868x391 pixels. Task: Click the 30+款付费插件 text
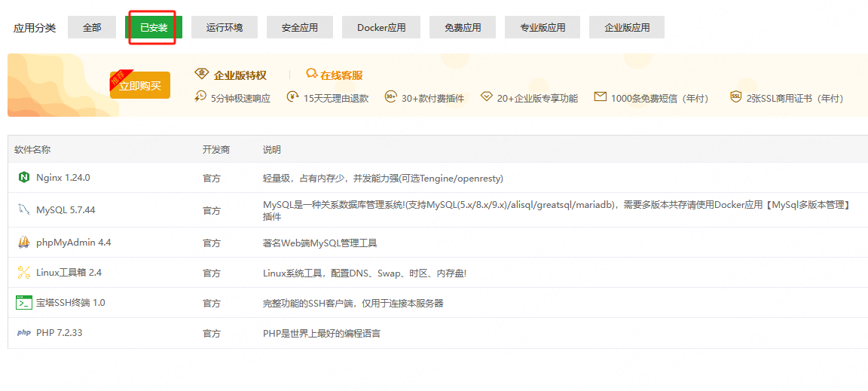433,99
